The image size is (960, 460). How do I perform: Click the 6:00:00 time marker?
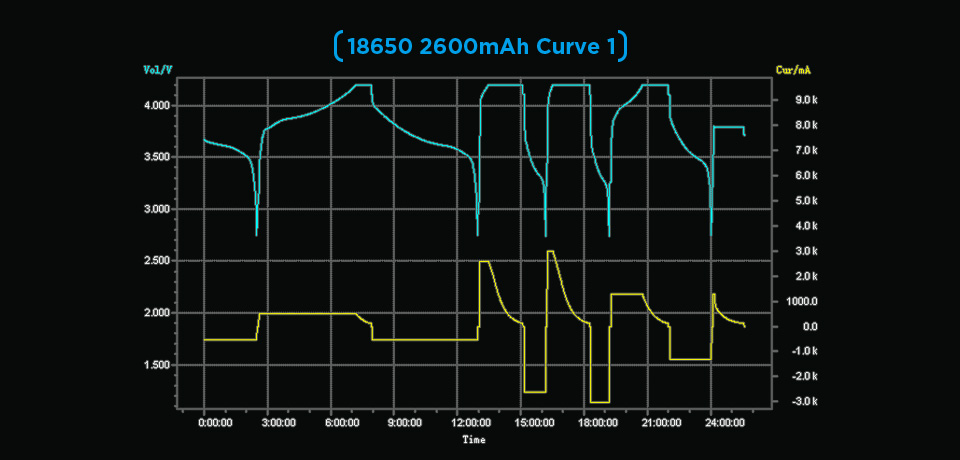click(343, 423)
